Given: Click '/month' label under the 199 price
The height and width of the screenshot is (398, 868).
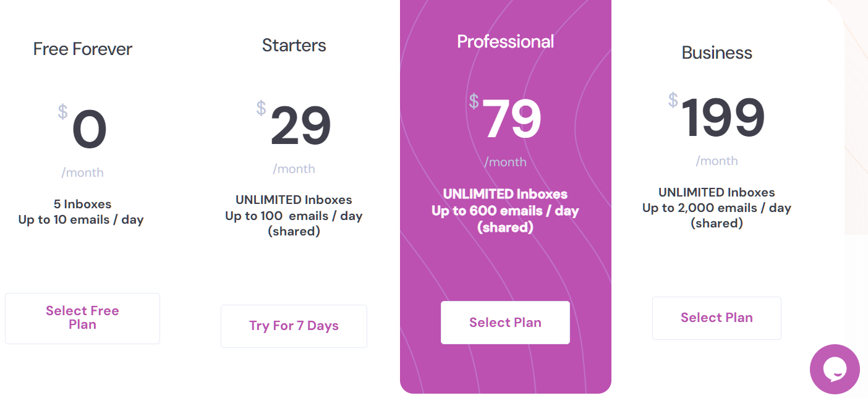Looking at the screenshot, I should [x=717, y=161].
